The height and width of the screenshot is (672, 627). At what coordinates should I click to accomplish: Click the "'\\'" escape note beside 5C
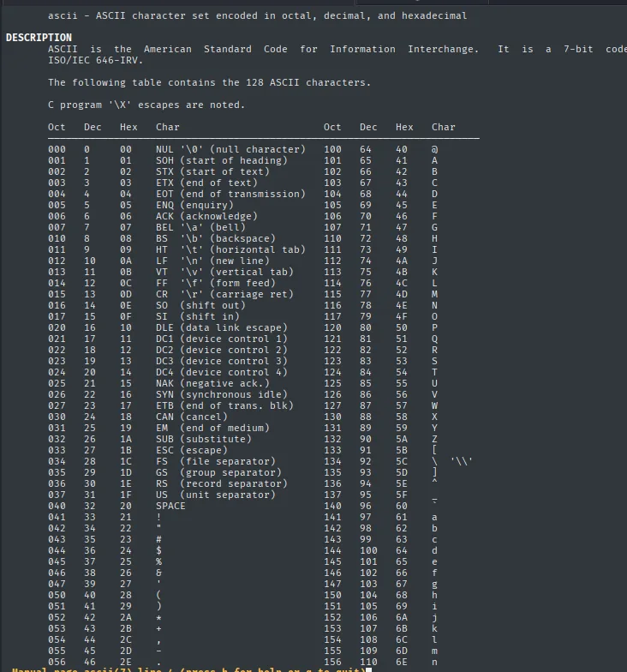point(462,461)
